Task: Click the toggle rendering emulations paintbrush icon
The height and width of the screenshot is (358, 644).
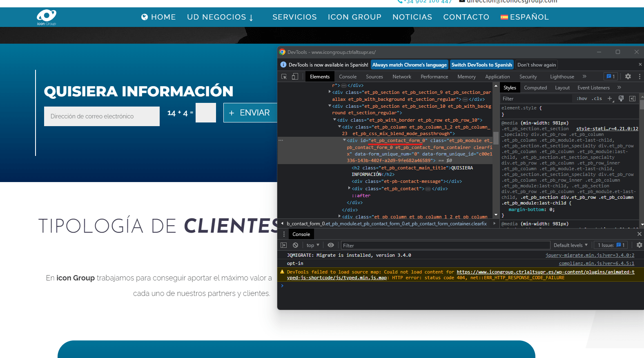Action: 621,98
